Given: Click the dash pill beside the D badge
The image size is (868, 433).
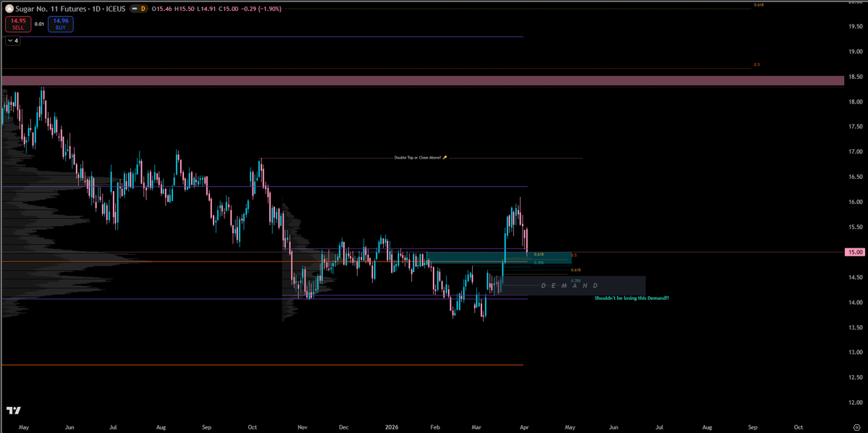Looking at the screenshot, I should (133, 9).
